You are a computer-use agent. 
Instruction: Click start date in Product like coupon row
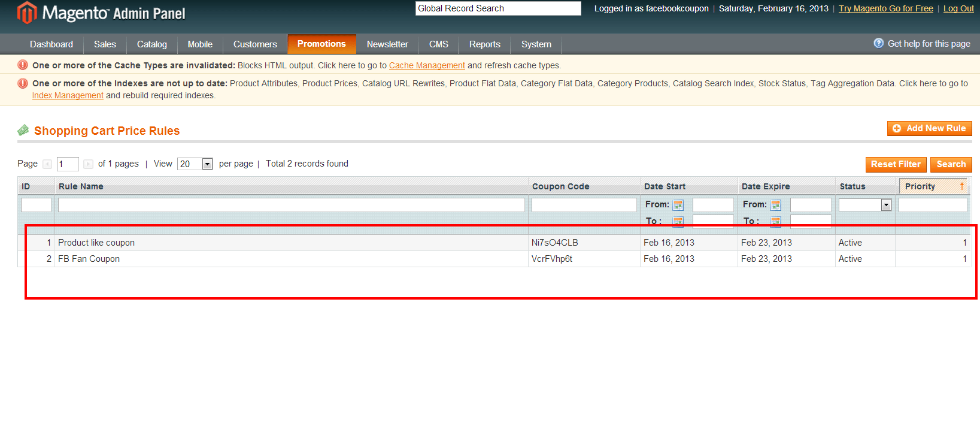[669, 243]
